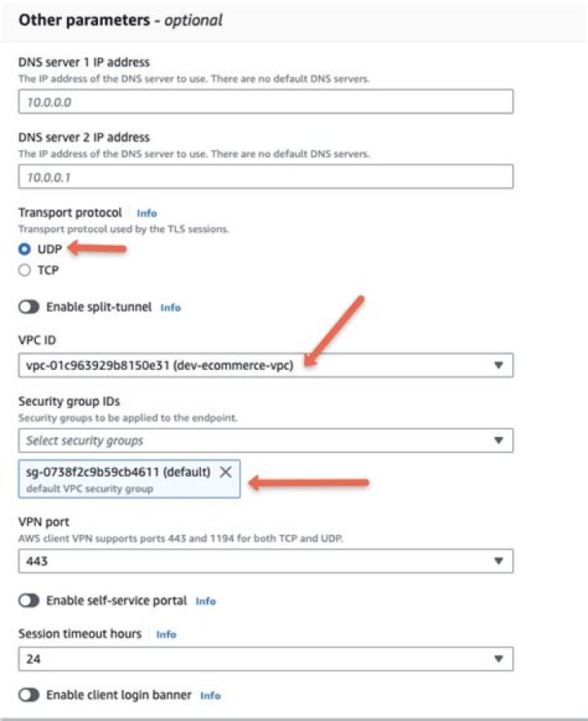Toggle Enable split-tunnel switch
Viewport: 588px width, 721px height.
point(29,307)
